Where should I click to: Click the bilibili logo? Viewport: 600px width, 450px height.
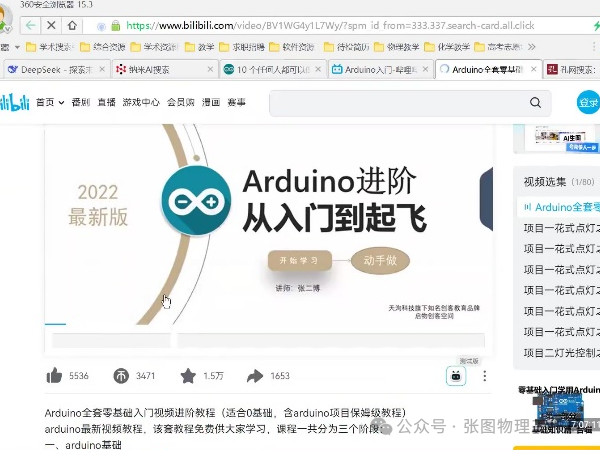(x=14, y=102)
